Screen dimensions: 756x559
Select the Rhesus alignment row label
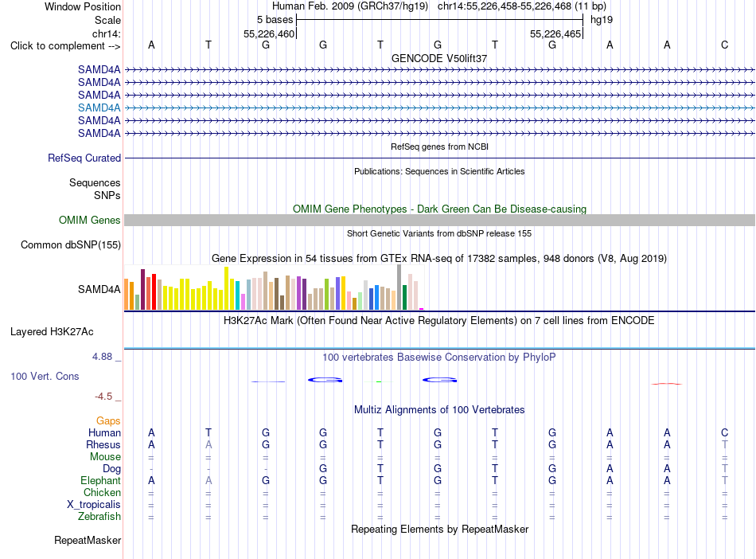103,444
